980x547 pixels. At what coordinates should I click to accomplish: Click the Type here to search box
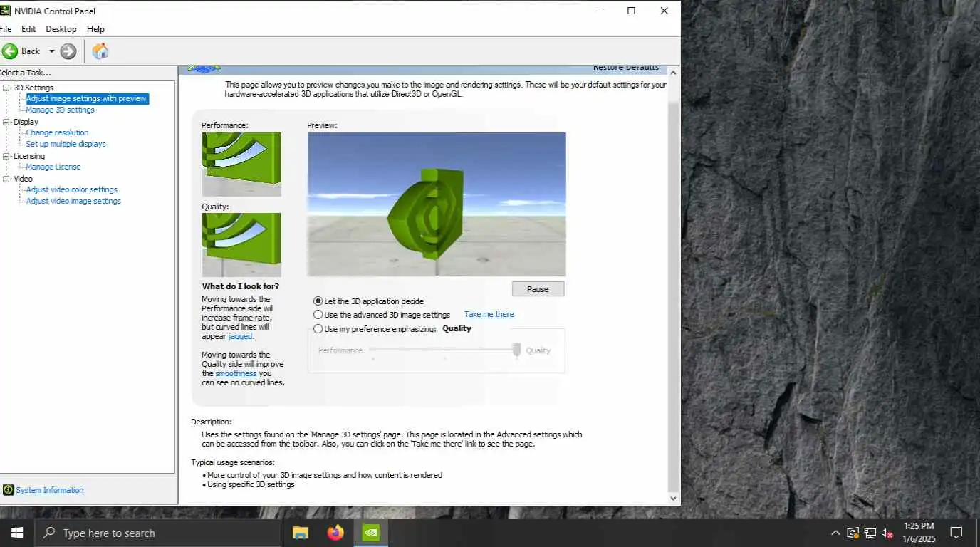157,533
